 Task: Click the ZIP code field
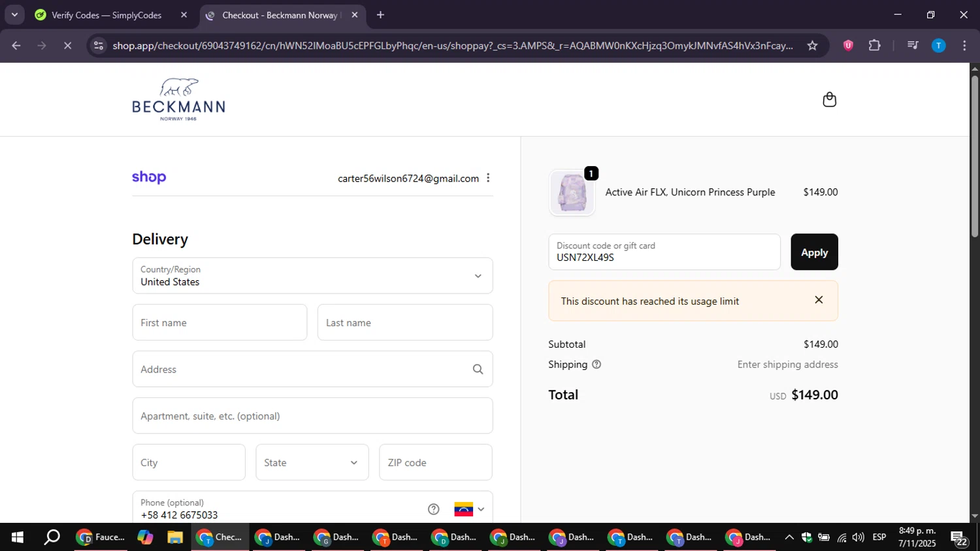pos(436,462)
